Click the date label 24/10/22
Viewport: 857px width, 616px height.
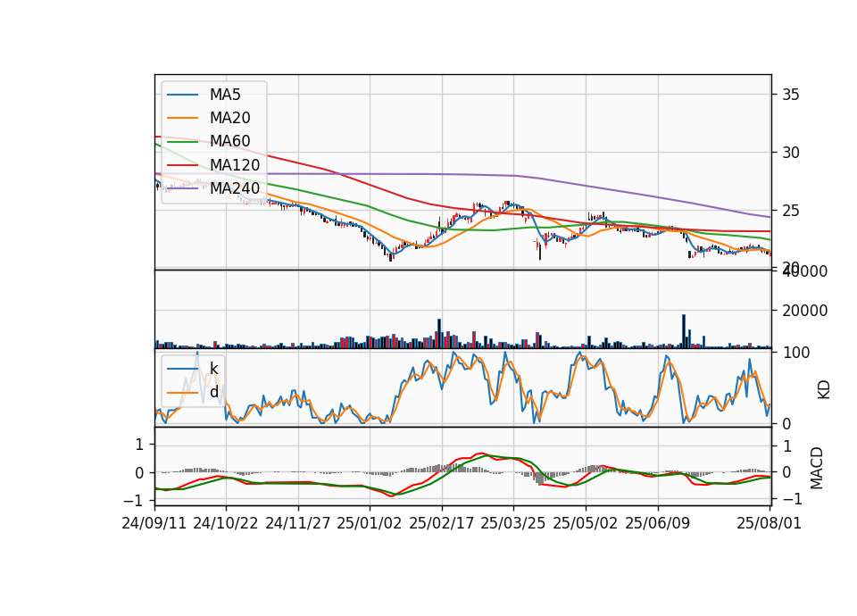point(226,524)
